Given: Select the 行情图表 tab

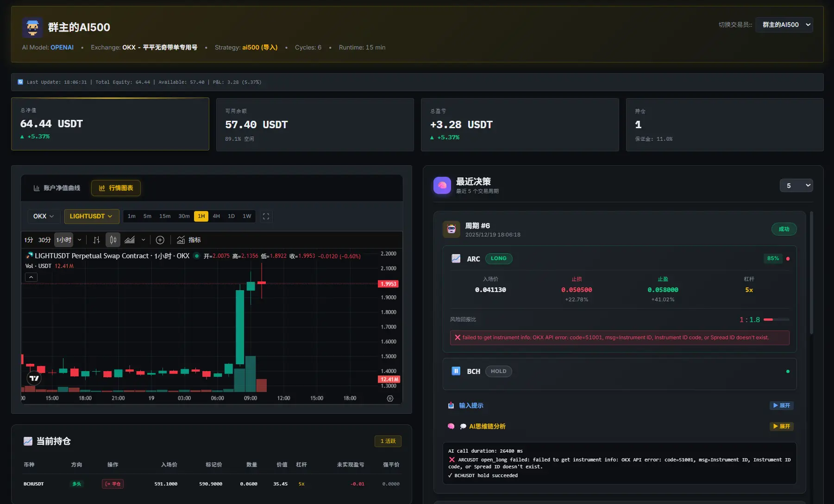Looking at the screenshot, I should click(116, 188).
